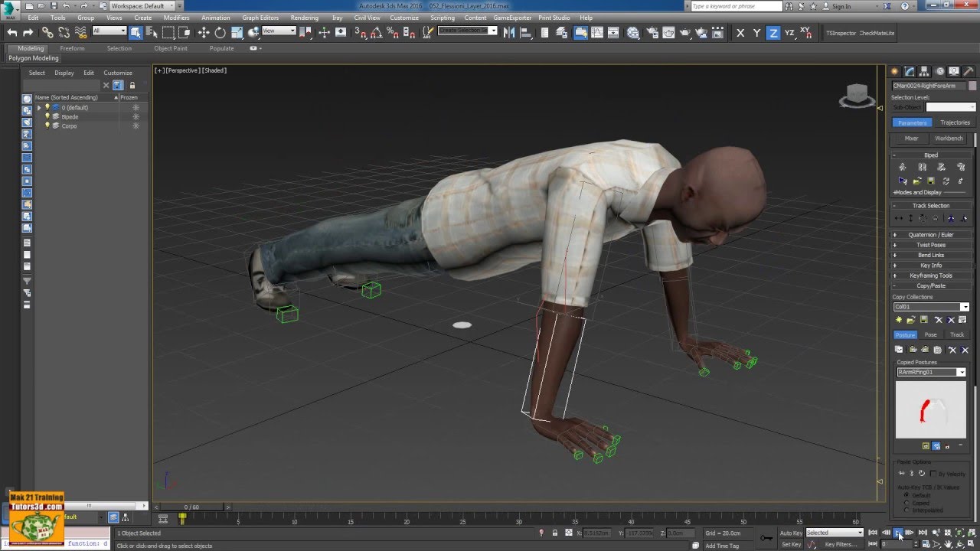
Task: Choose the Interpolated radio option
Action: (x=907, y=510)
